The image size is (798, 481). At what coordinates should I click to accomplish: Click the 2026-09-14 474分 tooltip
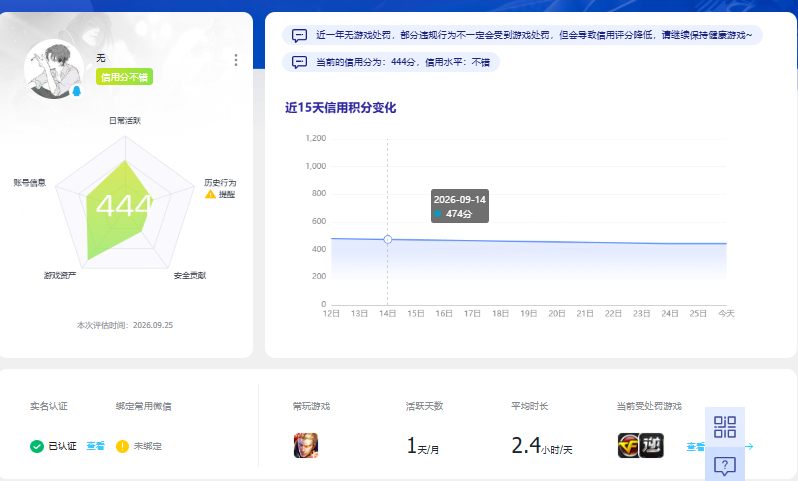[460, 206]
